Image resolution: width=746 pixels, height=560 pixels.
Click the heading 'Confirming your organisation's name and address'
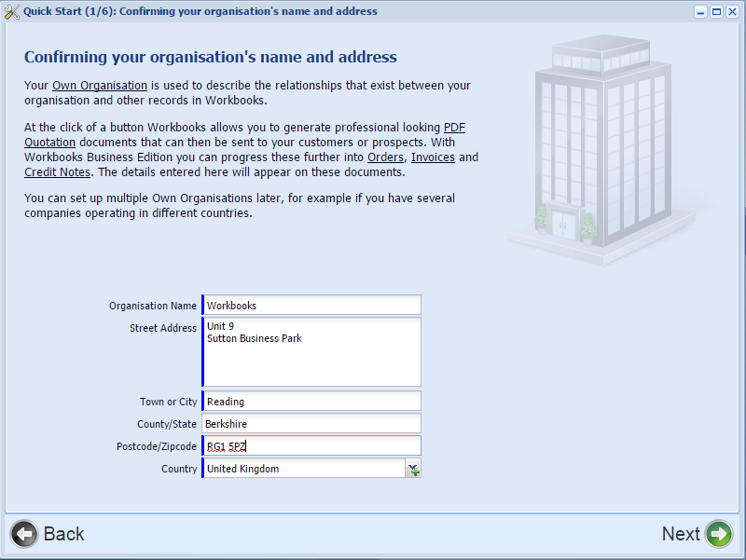(x=211, y=57)
